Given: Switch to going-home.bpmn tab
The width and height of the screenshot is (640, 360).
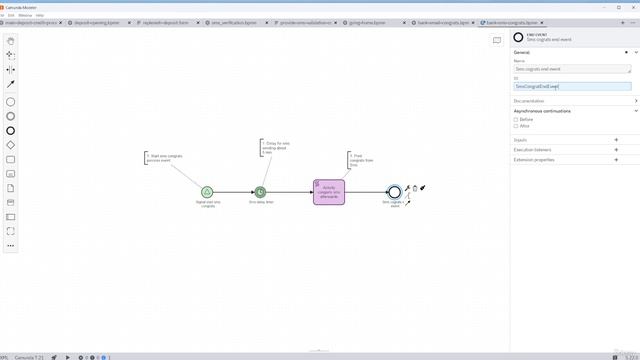Looking at the screenshot, I should [x=367, y=23].
